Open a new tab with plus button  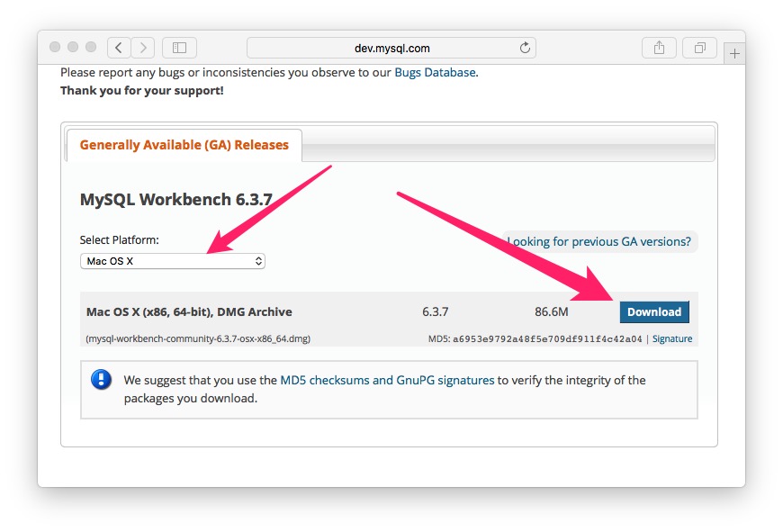point(734,53)
